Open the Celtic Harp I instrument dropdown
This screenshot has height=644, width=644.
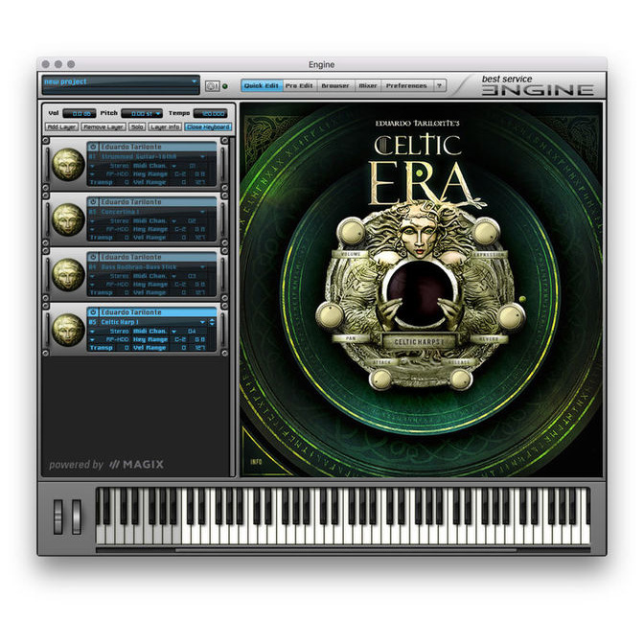click(202, 322)
